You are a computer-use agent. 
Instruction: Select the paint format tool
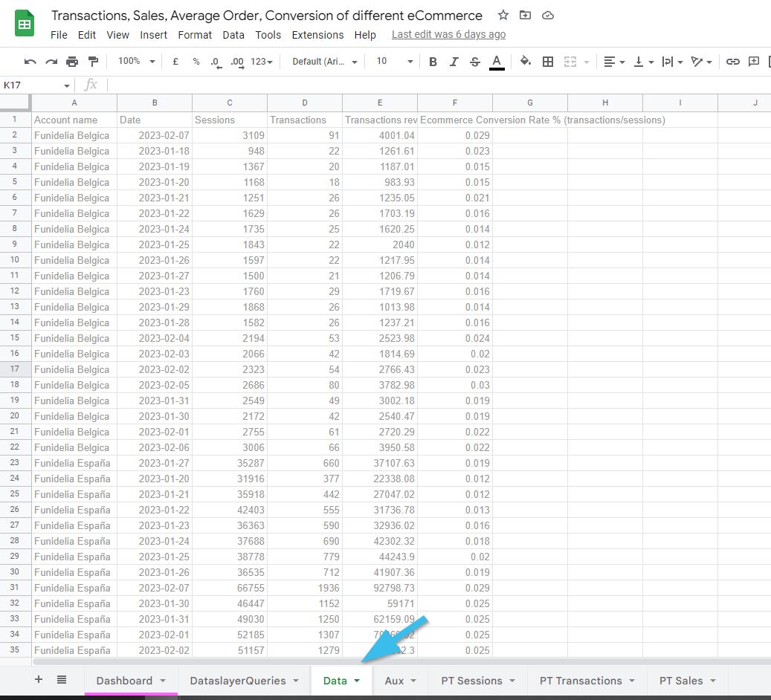click(x=93, y=62)
